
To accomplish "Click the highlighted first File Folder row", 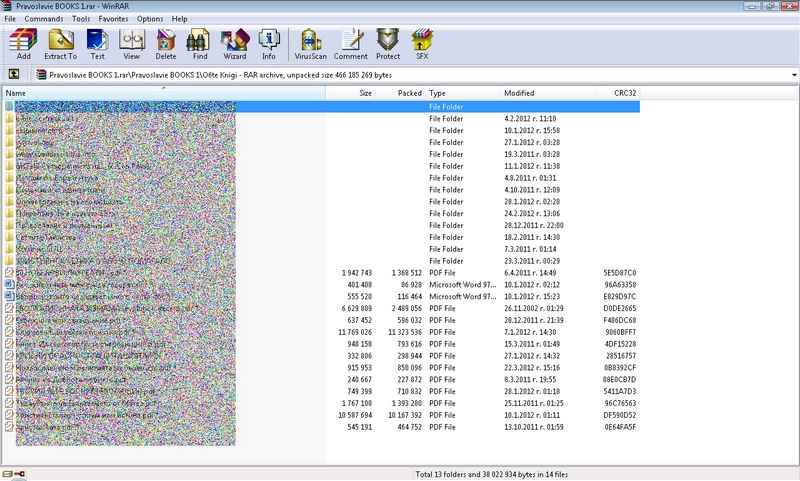I will click(322, 107).
